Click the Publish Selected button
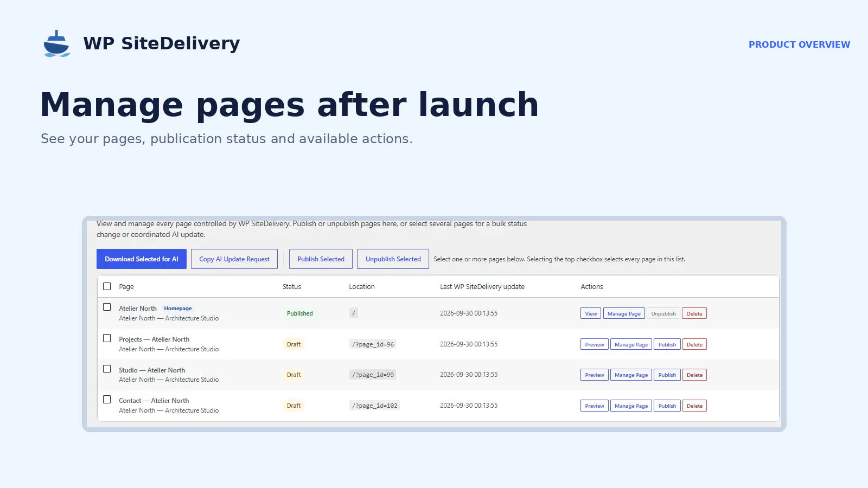868x488 pixels. [321, 259]
